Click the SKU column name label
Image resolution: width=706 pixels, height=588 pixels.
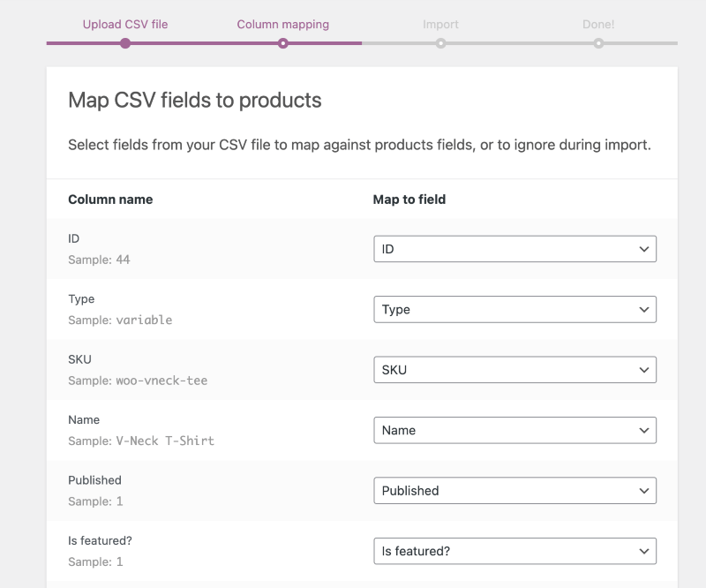[79, 359]
